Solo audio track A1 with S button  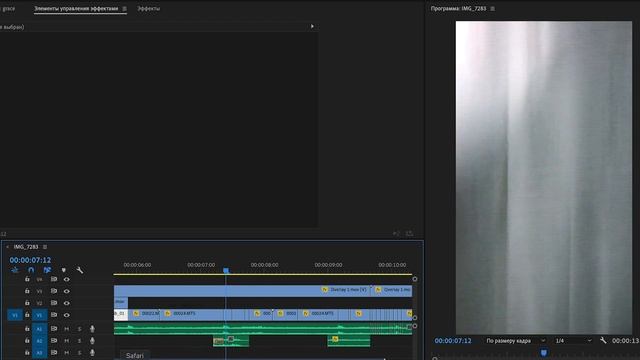click(x=80, y=329)
